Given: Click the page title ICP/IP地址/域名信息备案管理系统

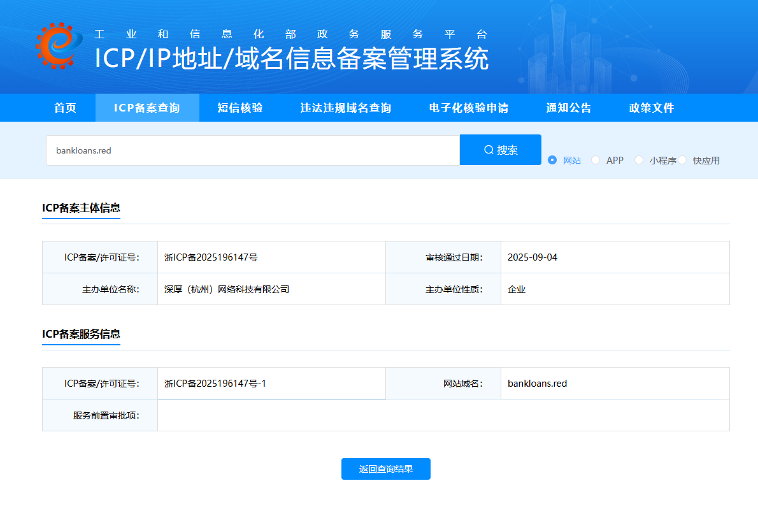Looking at the screenshot, I should click(292, 59).
